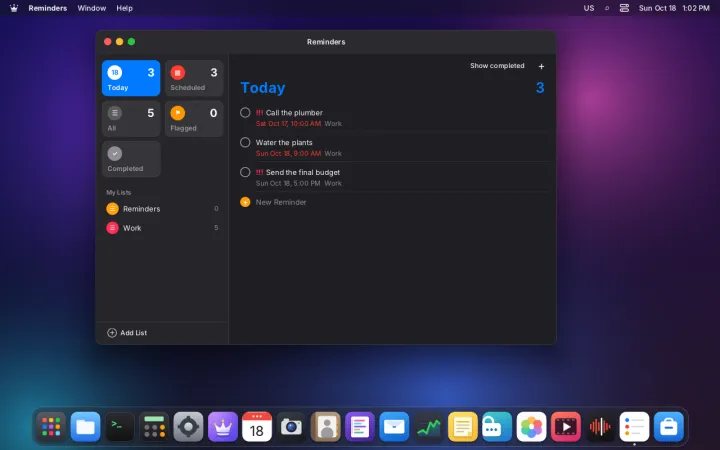Open the purple crown app in dock

[223, 427]
